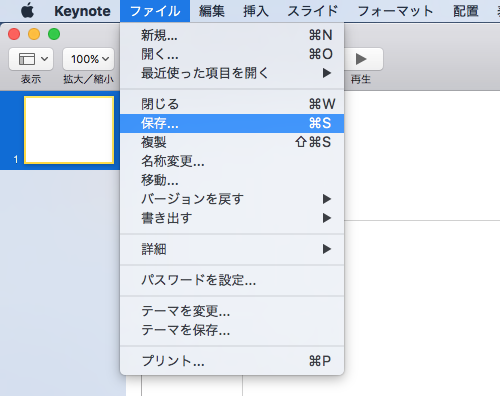Choose プリント... menu item
Viewport: 500px width, 396px height.
click(232, 361)
